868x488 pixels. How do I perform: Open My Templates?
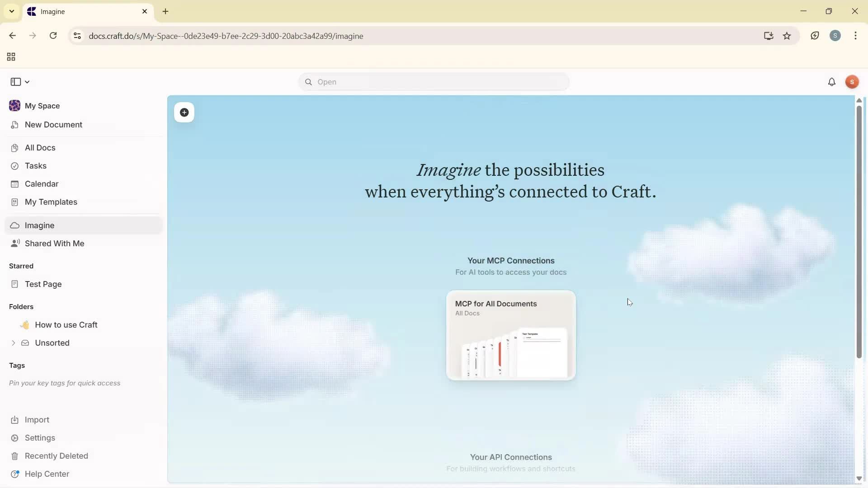(51, 202)
